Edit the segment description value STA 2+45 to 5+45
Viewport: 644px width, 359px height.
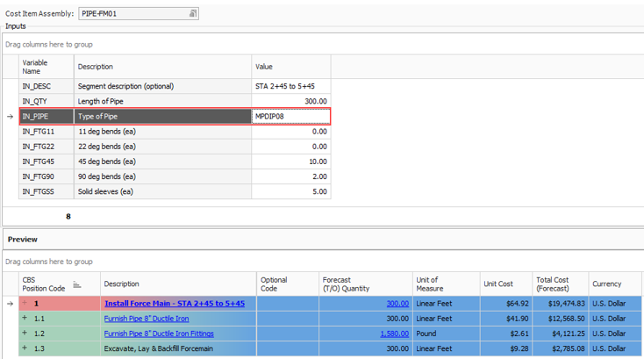tap(290, 86)
